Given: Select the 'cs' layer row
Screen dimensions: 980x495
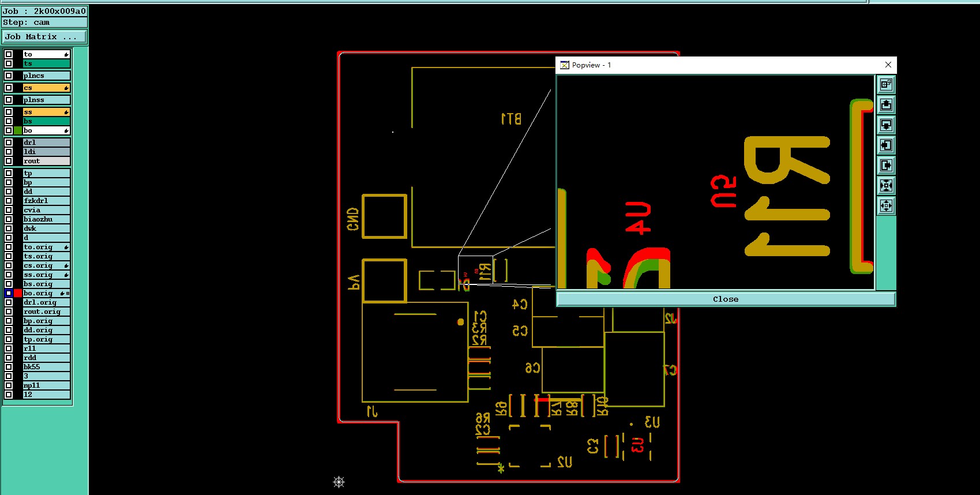Looking at the screenshot, I should point(47,88).
